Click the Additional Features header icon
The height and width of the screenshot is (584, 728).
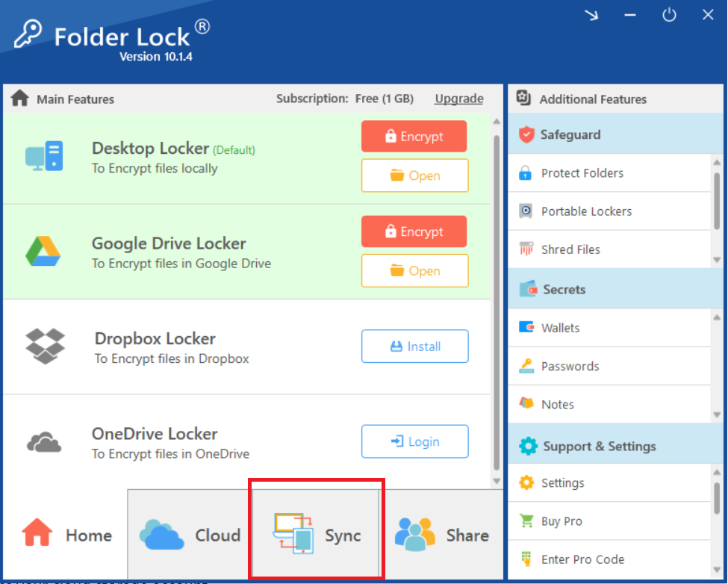coord(523,98)
